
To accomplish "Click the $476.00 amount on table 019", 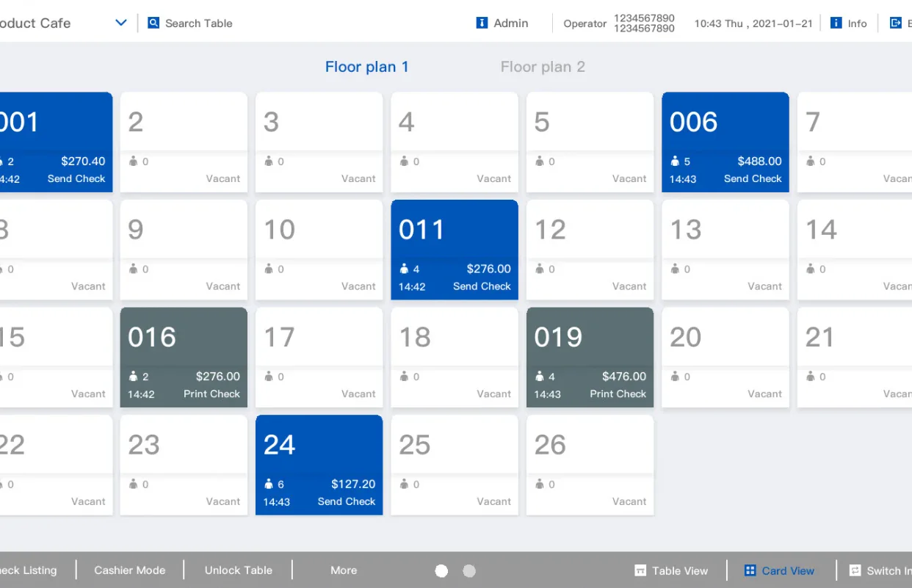I will click(624, 376).
